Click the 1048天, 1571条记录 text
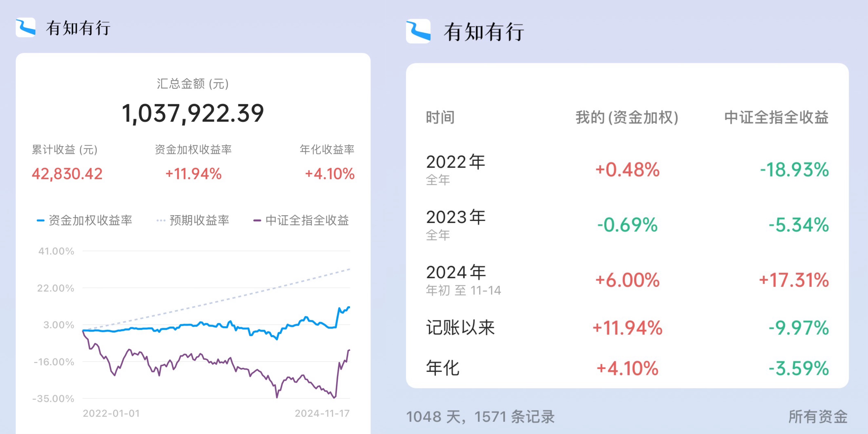The height and width of the screenshot is (434, 868). (x=481, y=417)
